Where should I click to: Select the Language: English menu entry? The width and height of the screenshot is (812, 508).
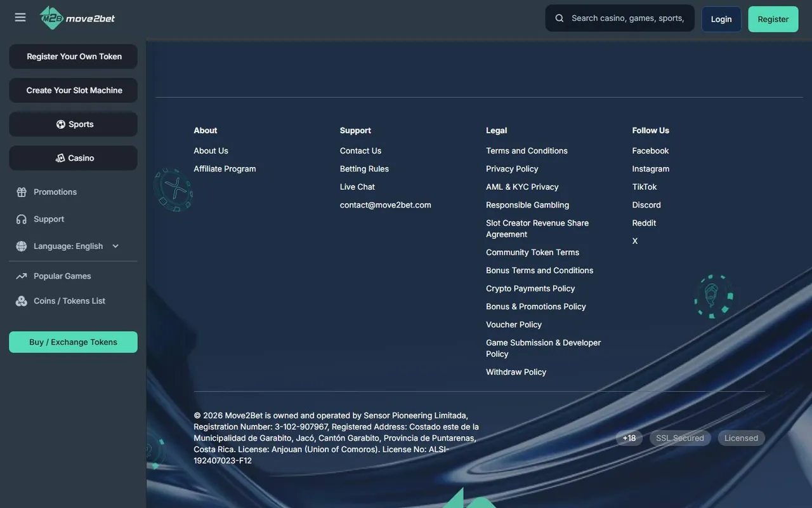[x=68, y=246]
